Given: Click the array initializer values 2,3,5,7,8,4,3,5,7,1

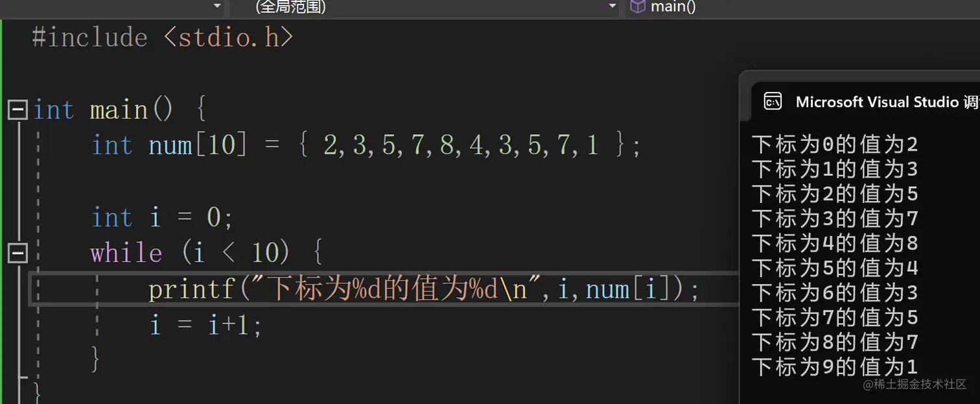Looking at the screenshot, I should coord(460,145).
